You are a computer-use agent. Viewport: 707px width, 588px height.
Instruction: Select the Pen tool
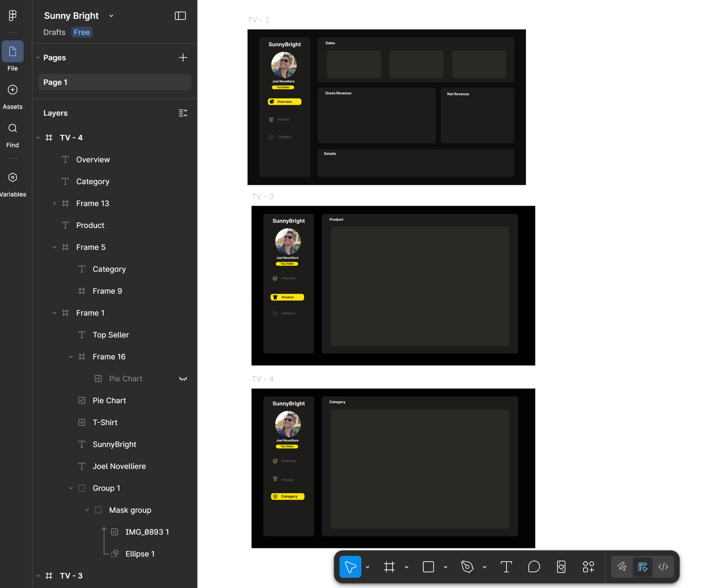(x=467, y=567)
